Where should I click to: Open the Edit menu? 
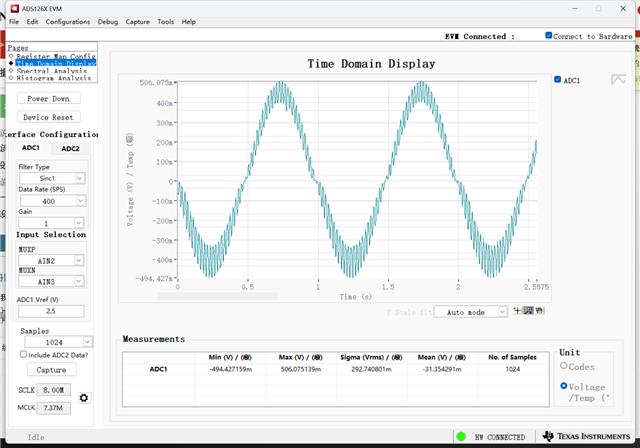pos(32,22)
